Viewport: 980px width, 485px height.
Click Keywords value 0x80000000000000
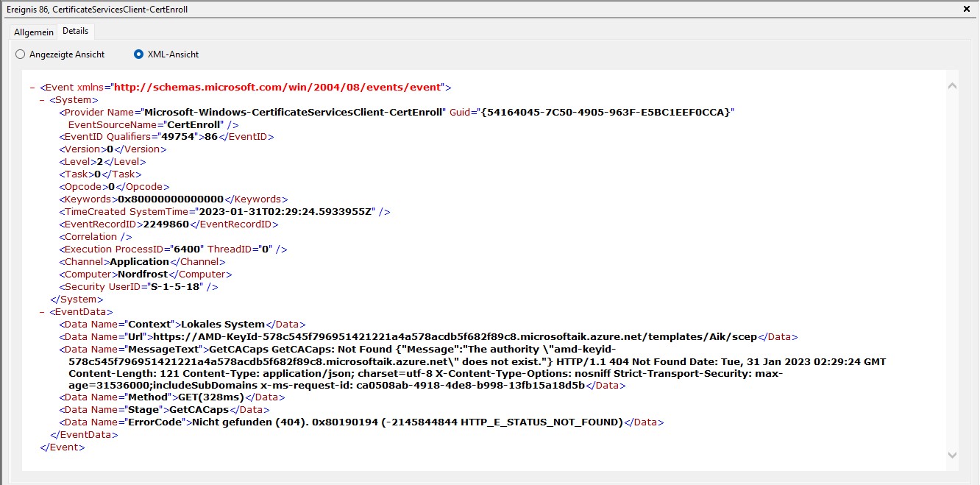pos(171,199)
